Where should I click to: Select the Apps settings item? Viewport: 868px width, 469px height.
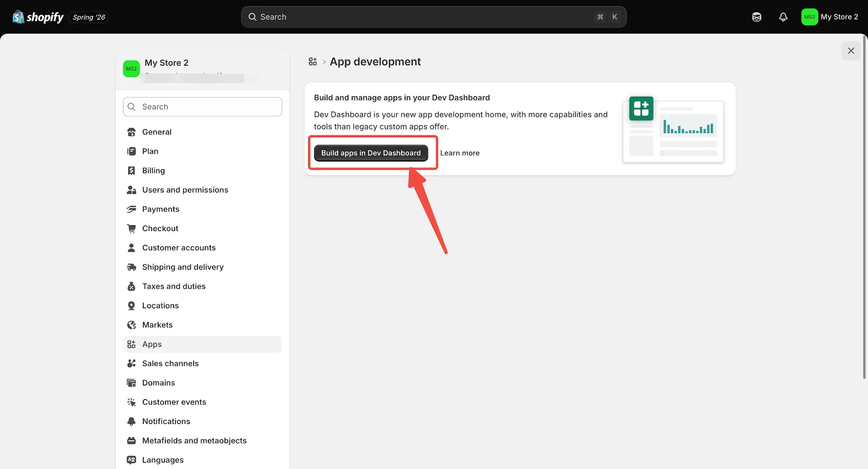pos(202,344)
